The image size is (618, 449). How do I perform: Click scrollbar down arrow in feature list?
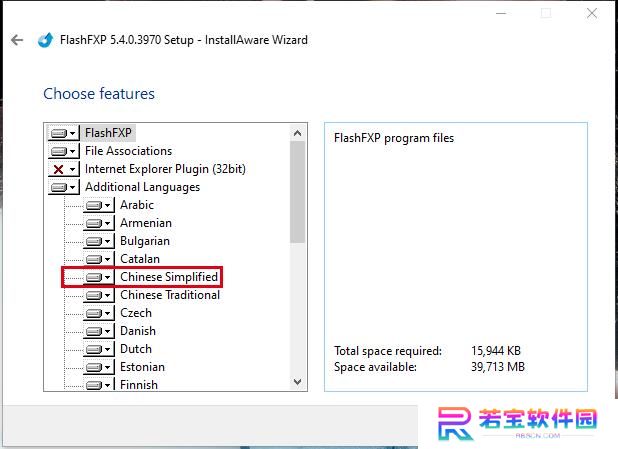point(298,382)
